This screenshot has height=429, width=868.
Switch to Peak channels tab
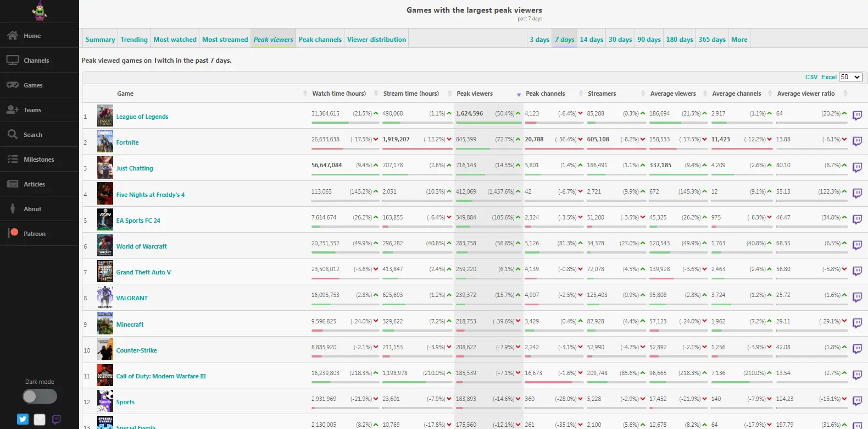pos(320,39)
